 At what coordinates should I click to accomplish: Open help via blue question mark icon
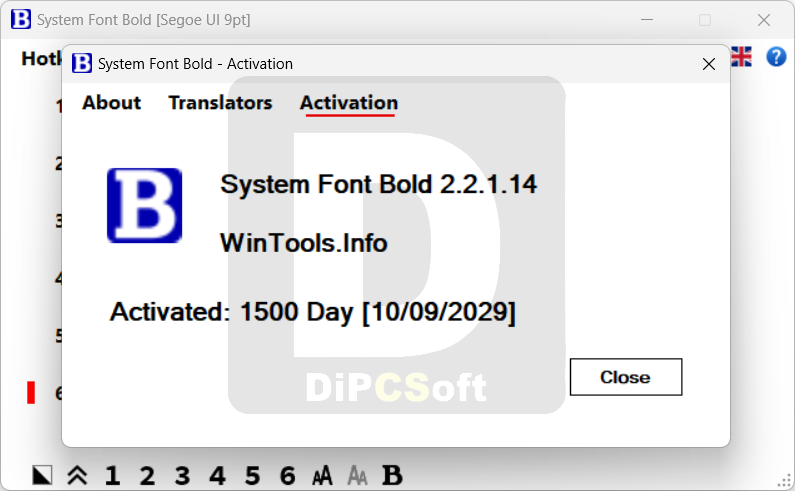click(x=776, y=57)
